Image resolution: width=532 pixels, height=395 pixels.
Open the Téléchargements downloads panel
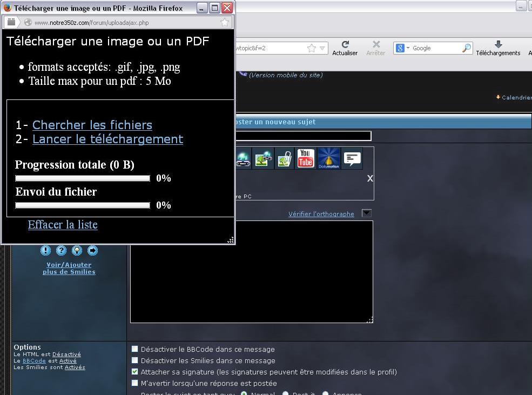pos(497,48)
